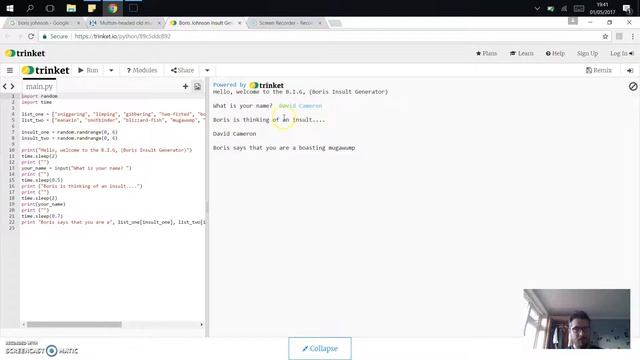
Task: Expand the dropdown arrow next to Share
Action: [x=207, y=70]
